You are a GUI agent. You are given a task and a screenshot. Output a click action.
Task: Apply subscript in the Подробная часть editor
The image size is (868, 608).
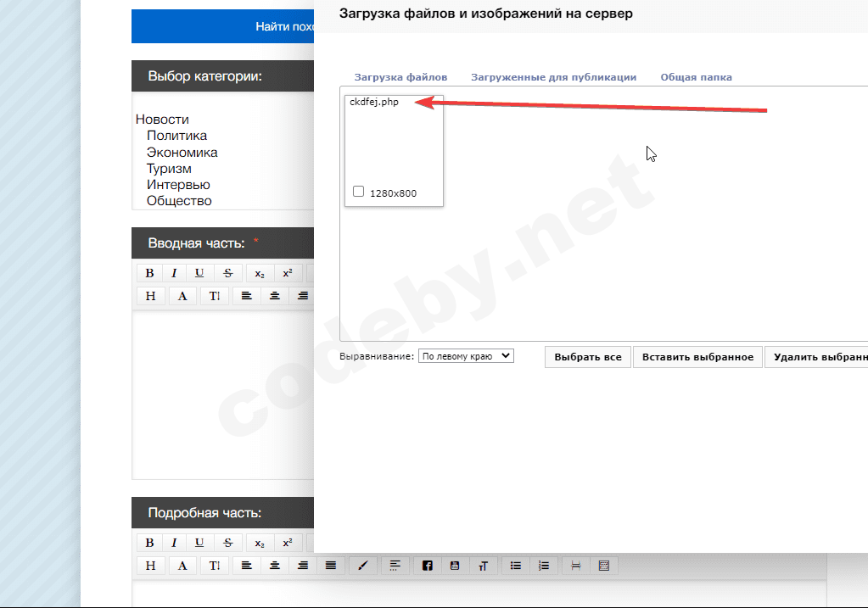point(260,543)
